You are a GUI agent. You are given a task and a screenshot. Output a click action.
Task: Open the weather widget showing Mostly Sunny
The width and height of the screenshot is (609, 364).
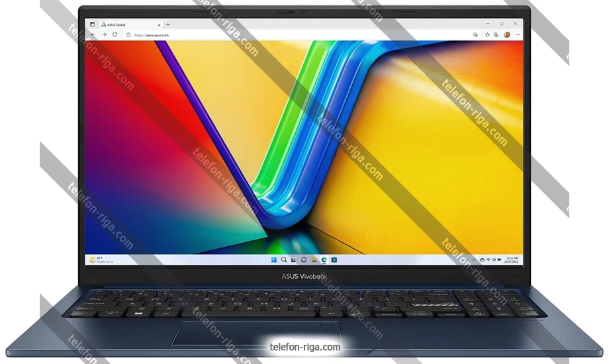[x=99, y=260]
